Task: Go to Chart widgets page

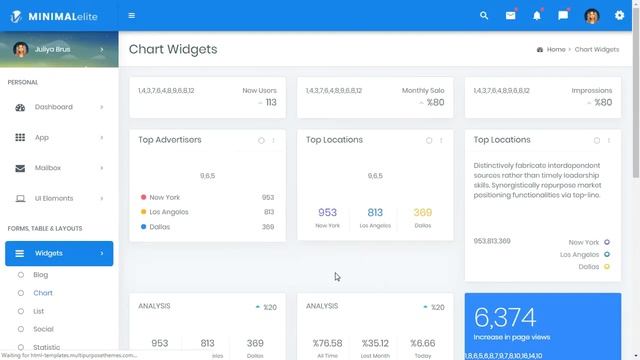Action: coord(43,293)
